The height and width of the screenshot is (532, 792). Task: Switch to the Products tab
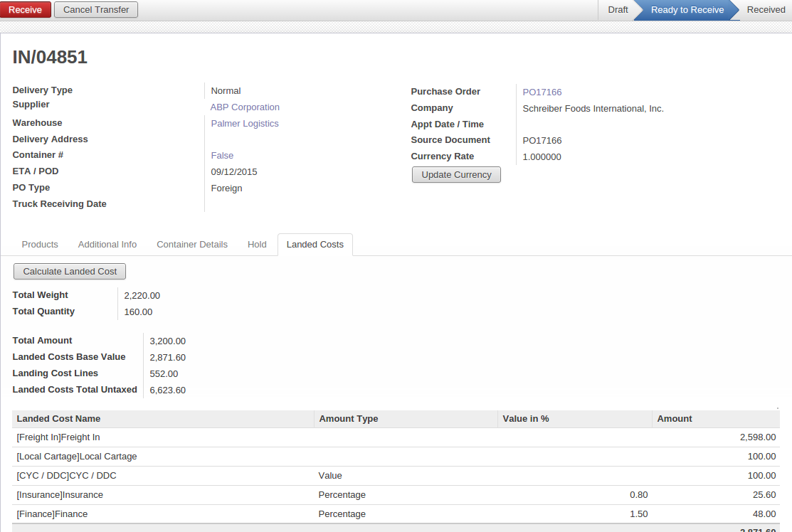pos(40,244)
